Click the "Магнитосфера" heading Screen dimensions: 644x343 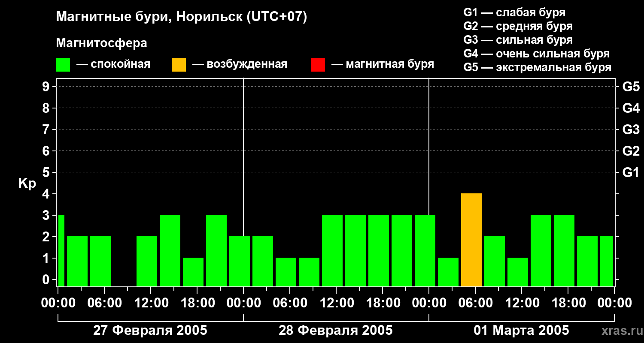[101, 43]
